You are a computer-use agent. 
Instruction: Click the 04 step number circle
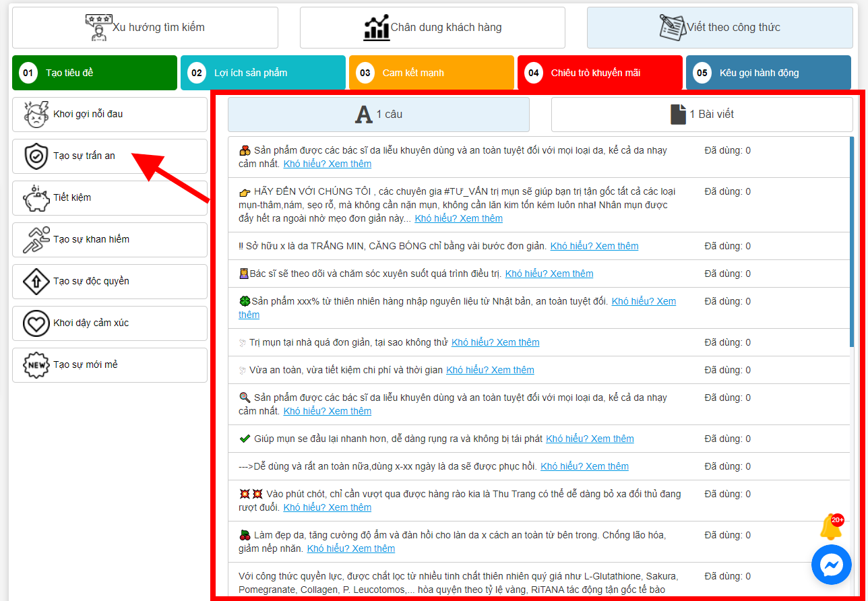534,73
